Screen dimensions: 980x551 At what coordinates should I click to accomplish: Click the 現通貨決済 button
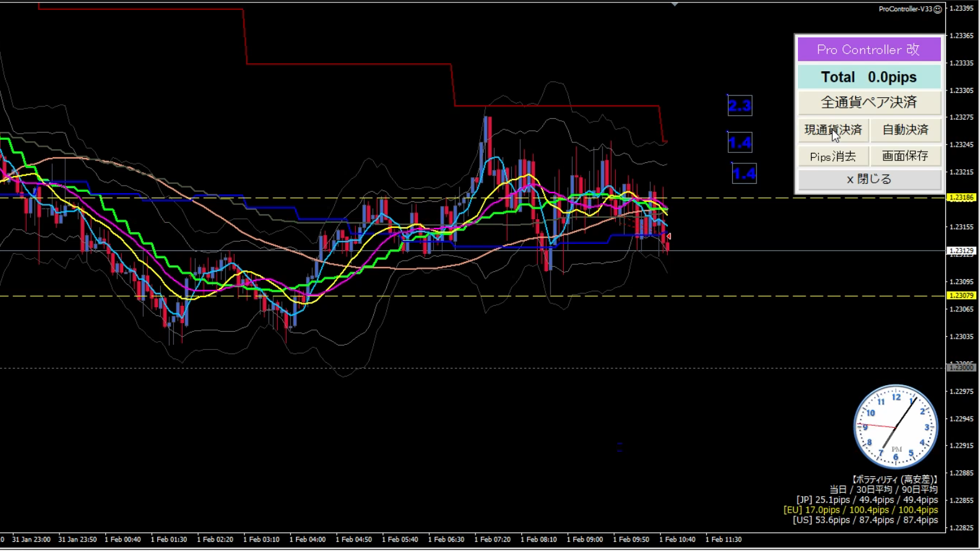click(x=833, y=130)
